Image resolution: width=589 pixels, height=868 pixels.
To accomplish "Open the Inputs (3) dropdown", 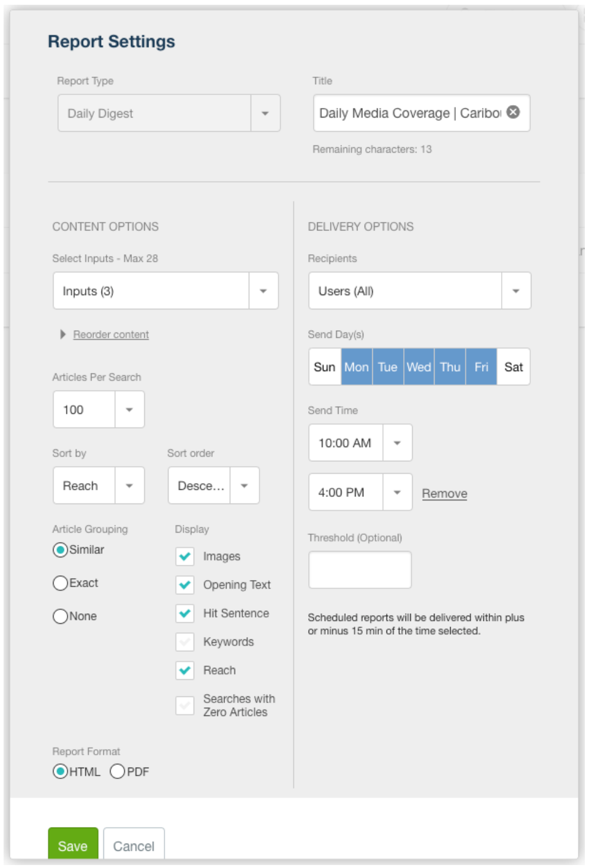I will pos(166,291).
